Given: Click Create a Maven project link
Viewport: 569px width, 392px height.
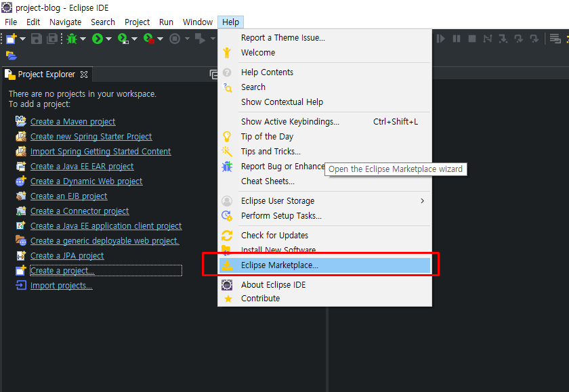Looking at the screenshot, I should 72,121.
